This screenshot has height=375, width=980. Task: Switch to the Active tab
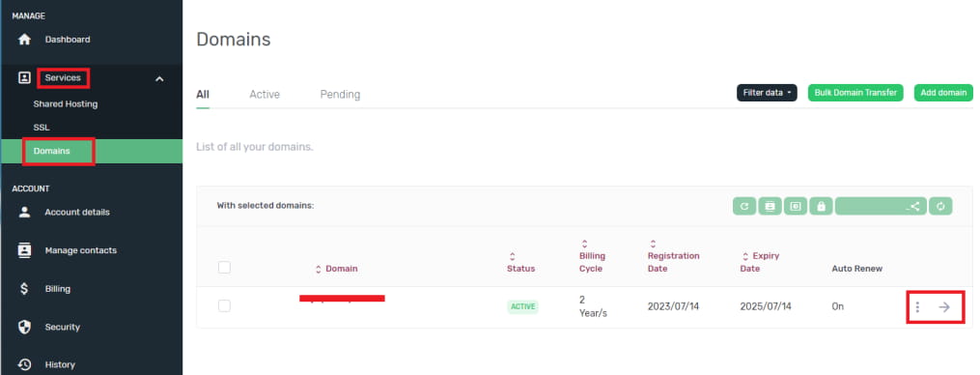point(265,95)
